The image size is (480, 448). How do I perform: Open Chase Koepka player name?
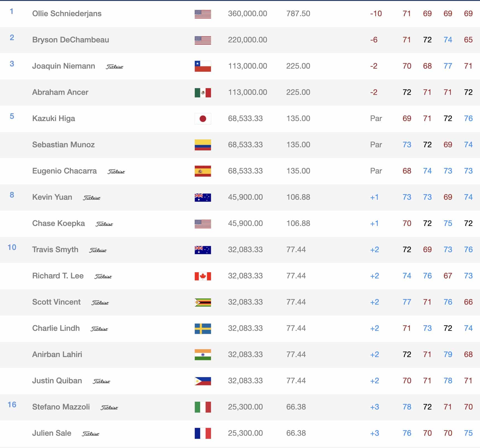point(59,223)
